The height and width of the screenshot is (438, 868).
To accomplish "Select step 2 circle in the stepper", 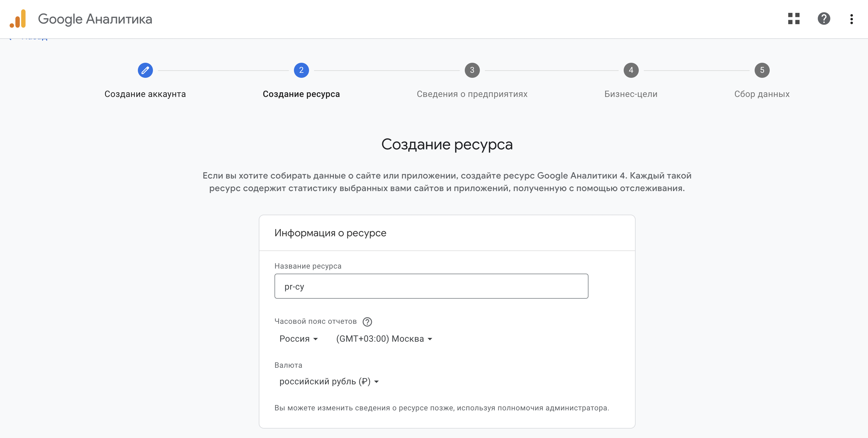I will tap(301, 70).
